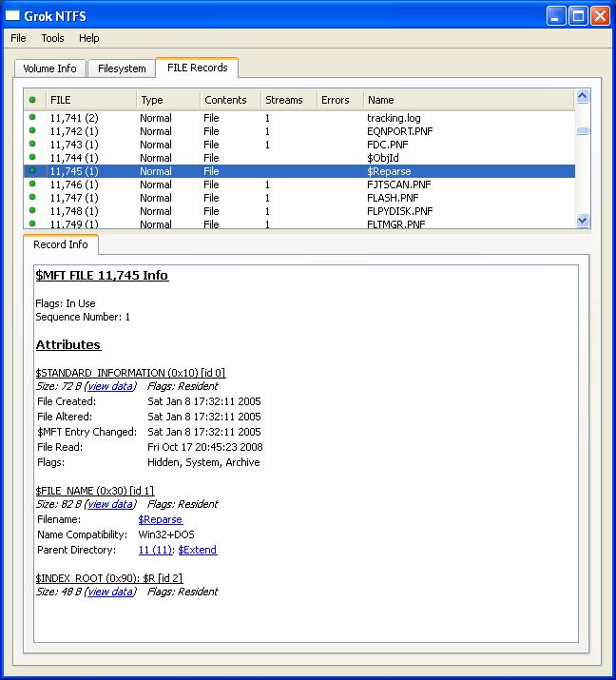The width and height of the screenshot is (616, 680).
Task: Click the Grok NTFS title bar app icon
Action: pyautogui.click(x=13, y=15)
